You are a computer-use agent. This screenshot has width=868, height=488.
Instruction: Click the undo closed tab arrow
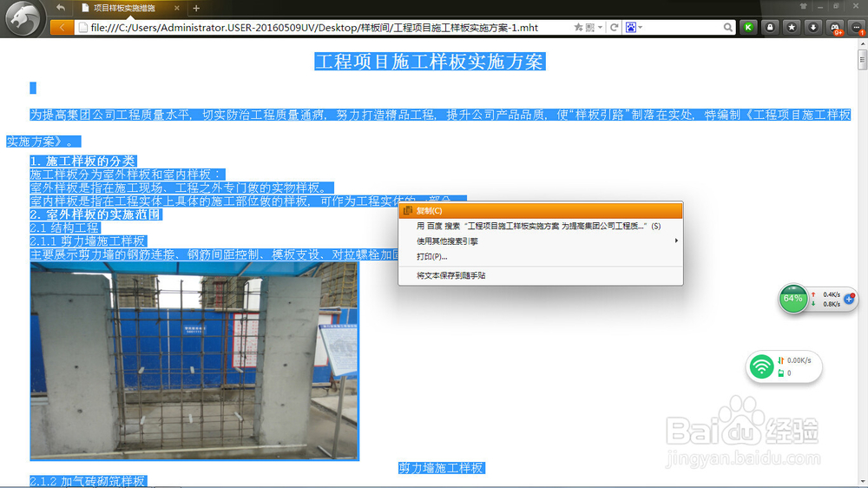61,8
